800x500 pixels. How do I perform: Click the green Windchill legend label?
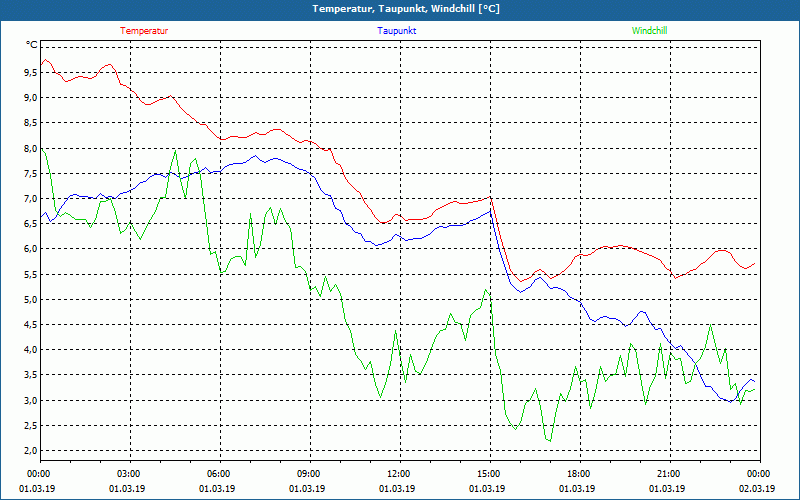point(649,31)
